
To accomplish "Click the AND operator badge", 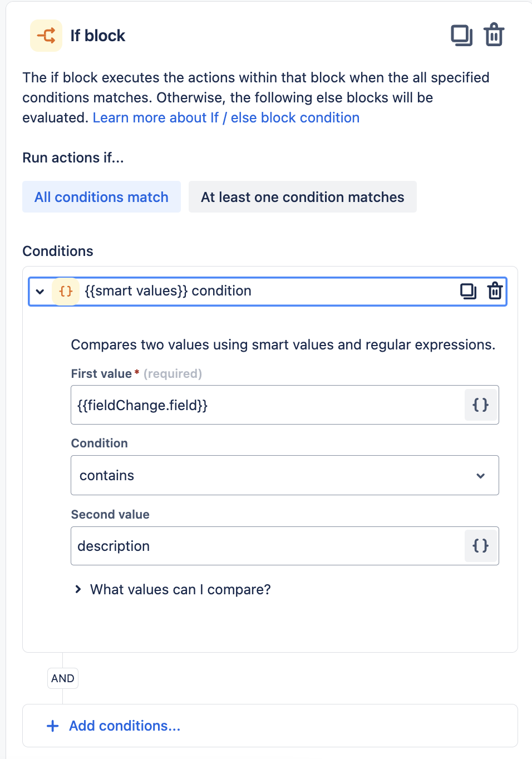I will point(62,678).
